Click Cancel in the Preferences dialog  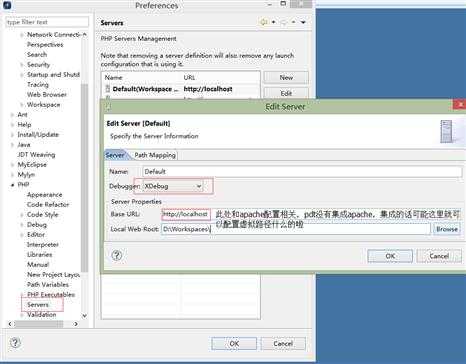[283, 344]
